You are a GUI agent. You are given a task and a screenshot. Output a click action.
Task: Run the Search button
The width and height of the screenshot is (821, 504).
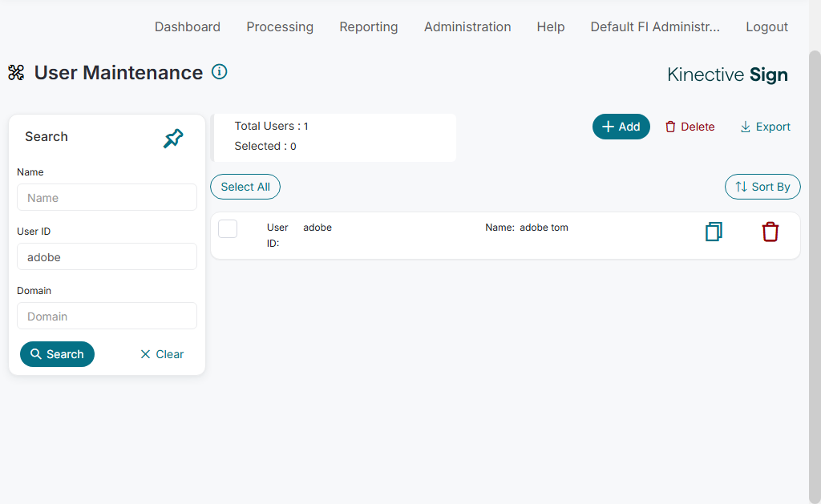pyautogui.click(x=57, y=354)
